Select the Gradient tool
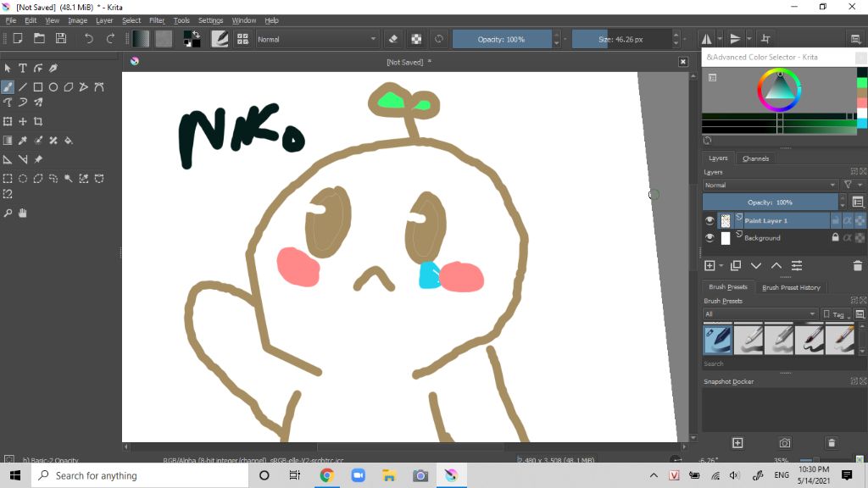868x488 pixels. point(8,141)
